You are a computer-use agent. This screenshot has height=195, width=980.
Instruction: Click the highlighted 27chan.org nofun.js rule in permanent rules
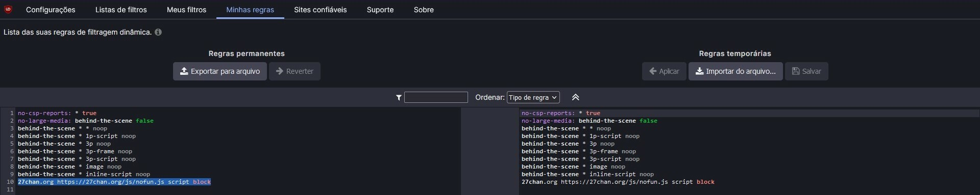pyautogui.click(x=114, y=182)
